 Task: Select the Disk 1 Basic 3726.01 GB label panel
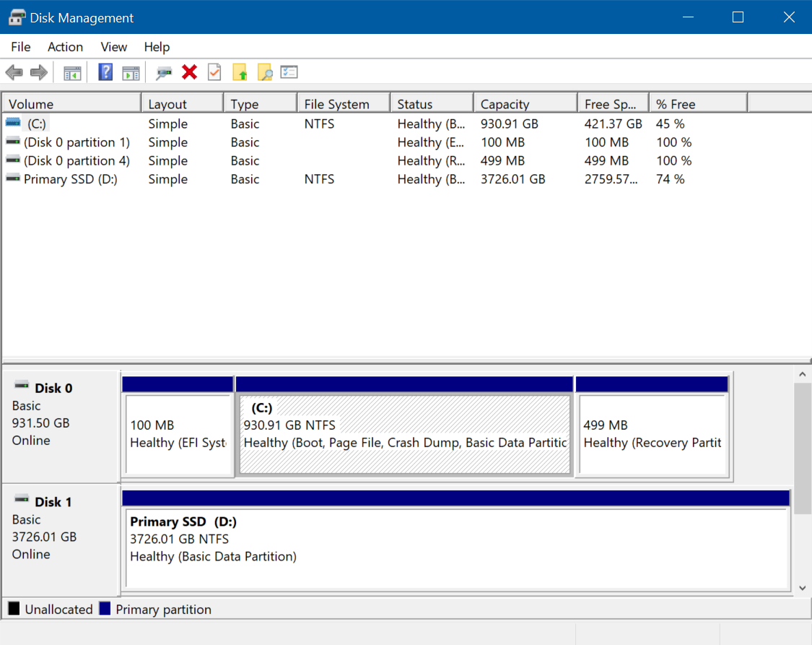point(61,540)
